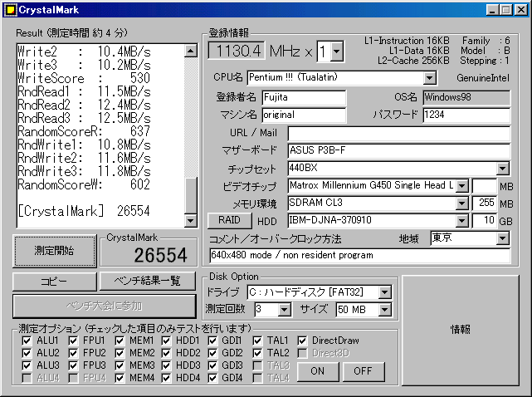Screen dimensions: 532x397
Task: Click the Result list scrollbar thumb
Action: tap(190, 196)
